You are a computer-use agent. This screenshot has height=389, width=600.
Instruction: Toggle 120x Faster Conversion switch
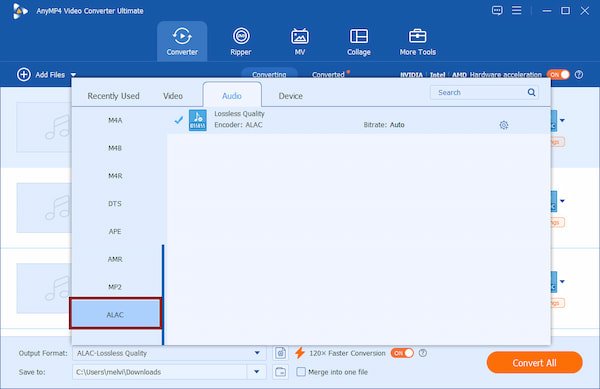402,353
